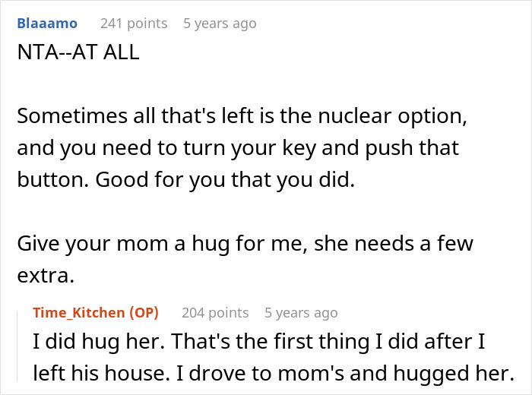This screenshot has height=395, width=532.
Task: Open Blaaamo's user profile link
Action: [x=46, y=24]
